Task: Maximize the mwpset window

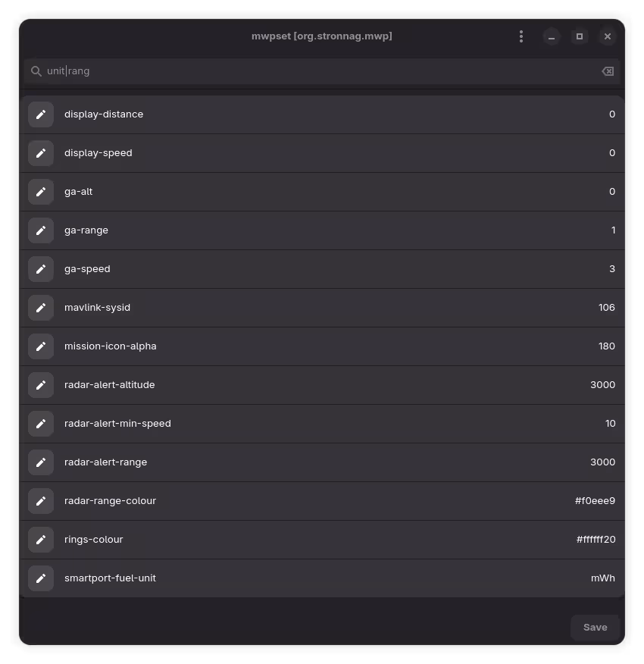Action: pyautogui.click(x=580, y=36)
